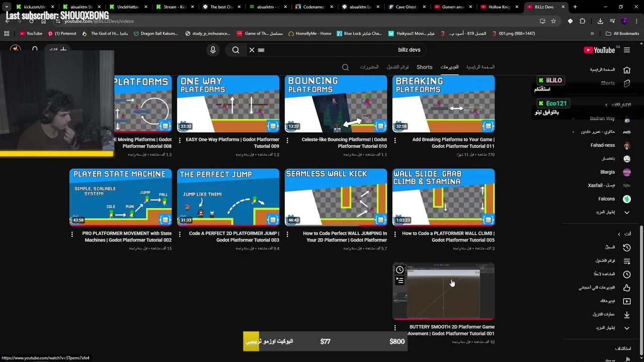644x362 pixels.
Task: Open the SEAMLESS WALL KICK video thumbnail
Action: tap(336, 197)
